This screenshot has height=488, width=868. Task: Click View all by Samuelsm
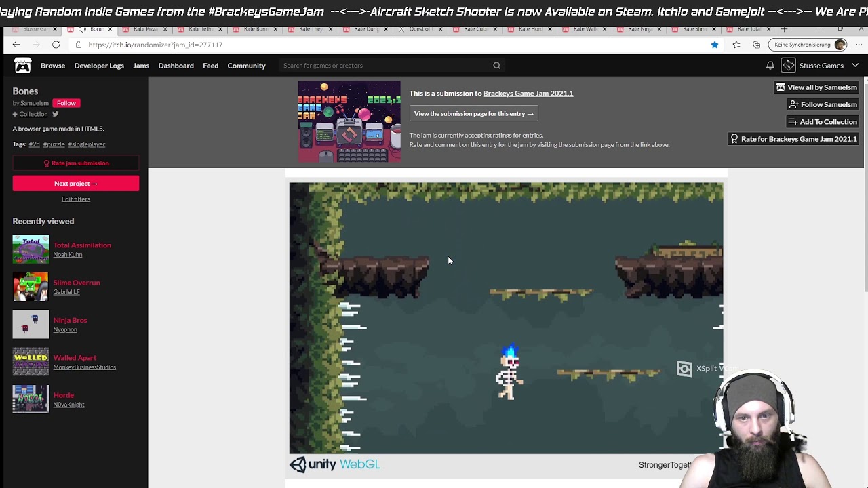[817, 87]
